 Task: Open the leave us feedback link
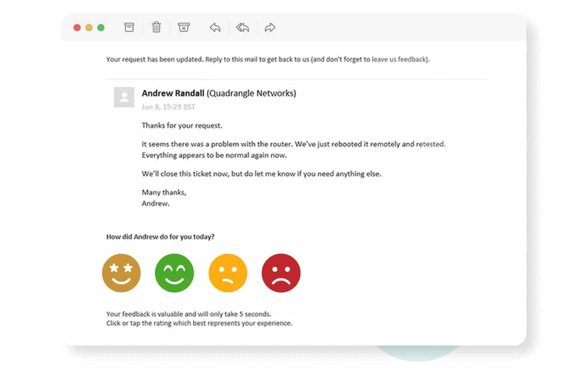coord(400,60)
